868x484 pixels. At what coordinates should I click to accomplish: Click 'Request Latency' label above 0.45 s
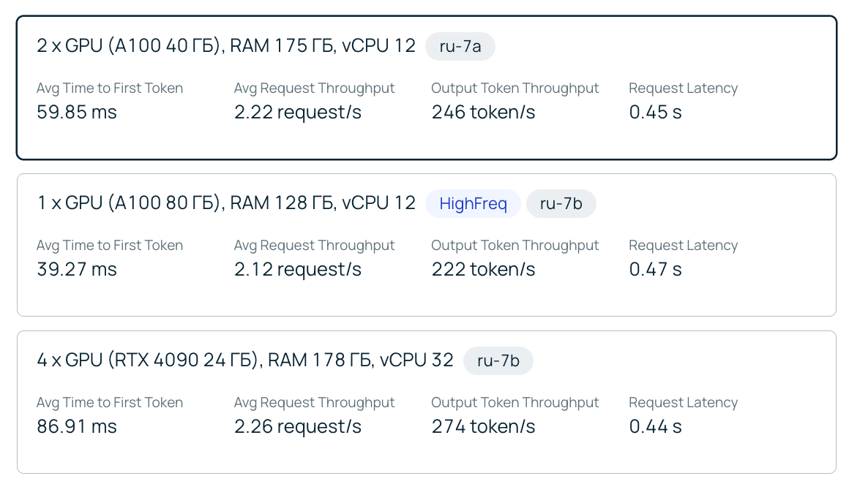pos(683,88)
